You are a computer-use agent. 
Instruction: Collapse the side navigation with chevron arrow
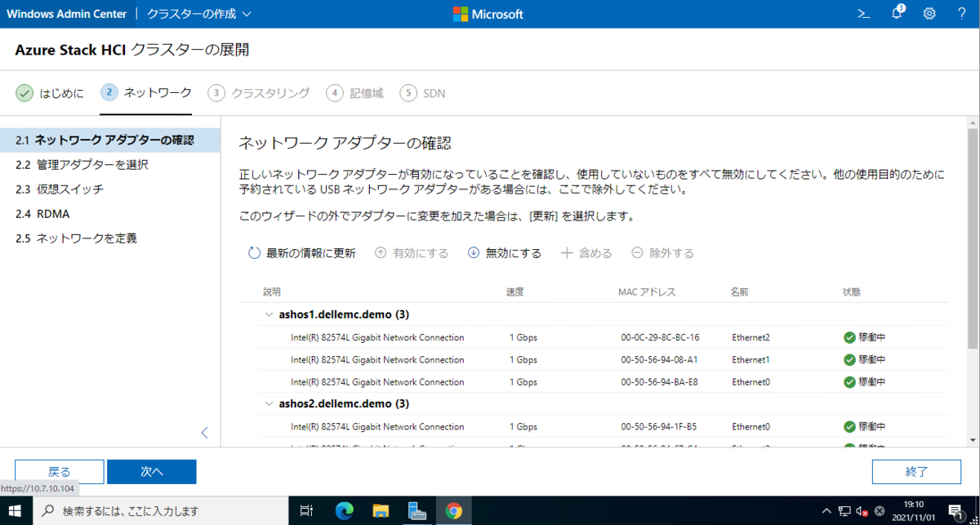click(205, 433)
